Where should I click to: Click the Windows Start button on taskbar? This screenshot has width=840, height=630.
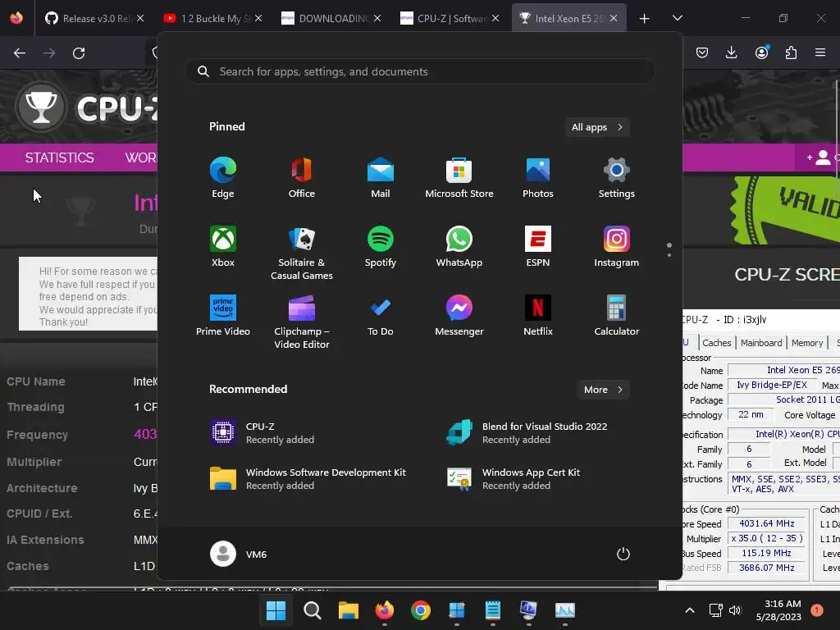pyautogui.click(x=276, y=610)
